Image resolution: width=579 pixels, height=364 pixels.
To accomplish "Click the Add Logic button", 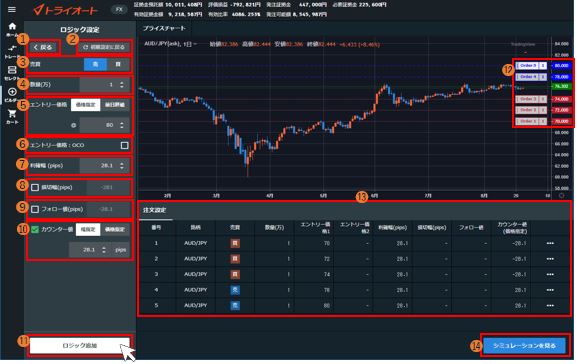I will [80, 346].
